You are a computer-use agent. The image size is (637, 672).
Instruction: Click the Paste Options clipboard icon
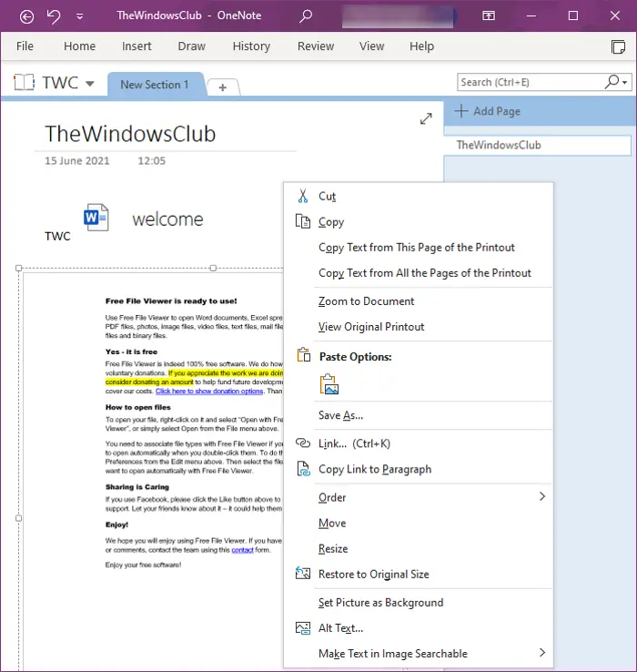pos(304,355)
